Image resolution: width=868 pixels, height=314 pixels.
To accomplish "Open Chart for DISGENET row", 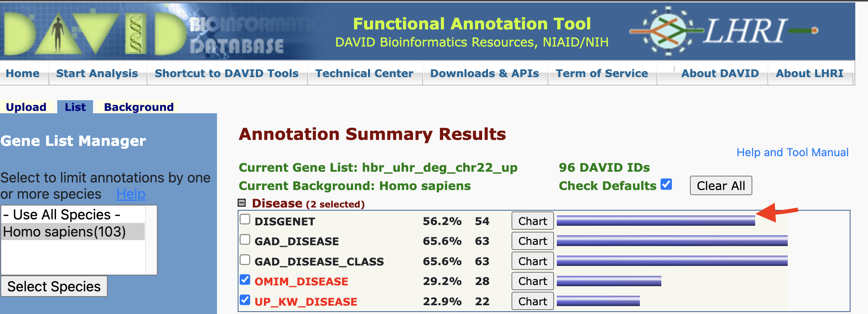I will coord(532,221).
